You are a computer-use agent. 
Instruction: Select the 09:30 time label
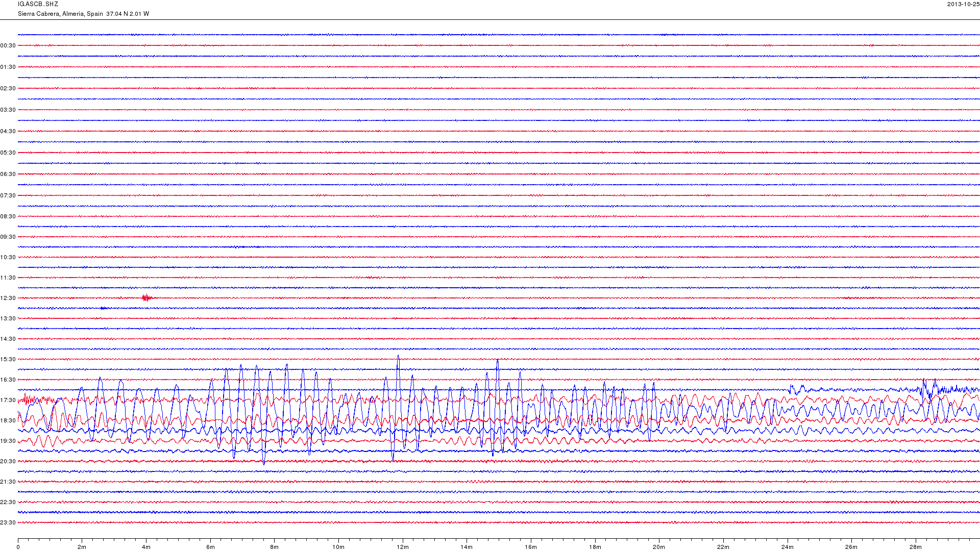8,237
